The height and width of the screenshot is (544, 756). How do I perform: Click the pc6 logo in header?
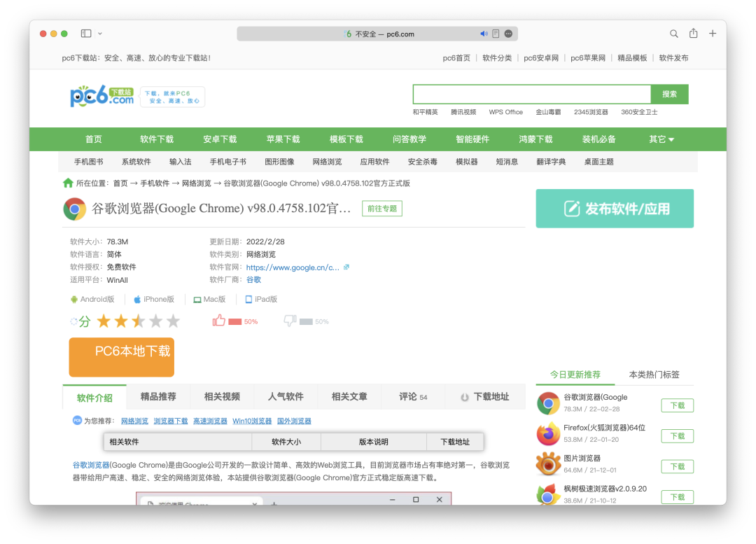click(x=101, y=97)
